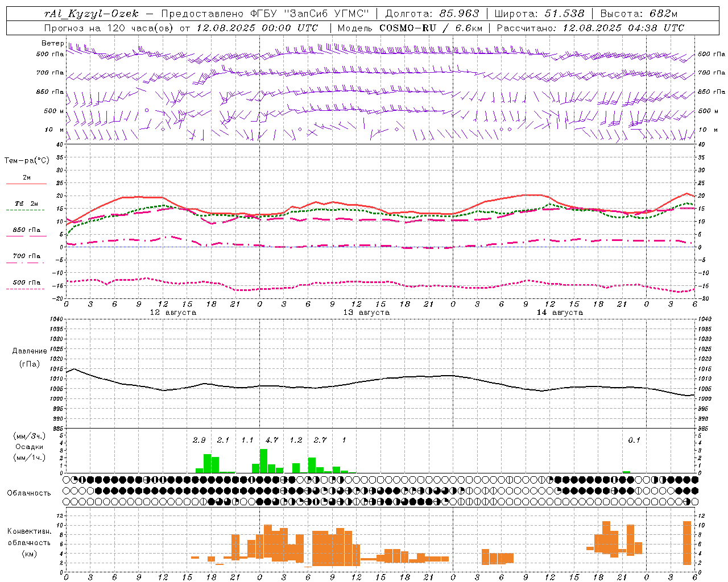This screenshot has height=582, width=728.
Task: Click the 12 августа date label
Action: pos(173,313)
